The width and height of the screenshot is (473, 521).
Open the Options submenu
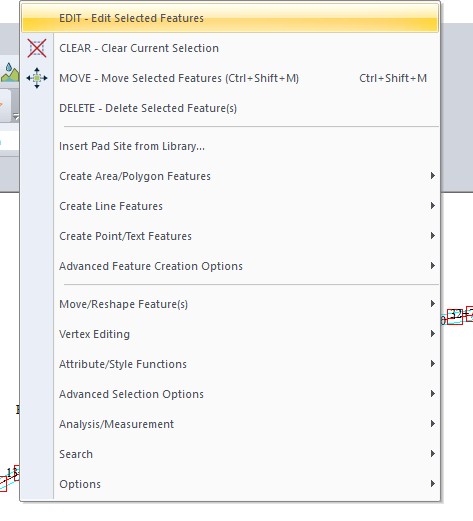click(x=230, y=484)
